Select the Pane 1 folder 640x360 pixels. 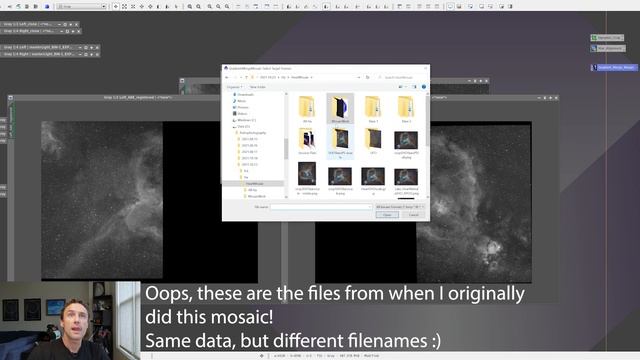[373, 109]
